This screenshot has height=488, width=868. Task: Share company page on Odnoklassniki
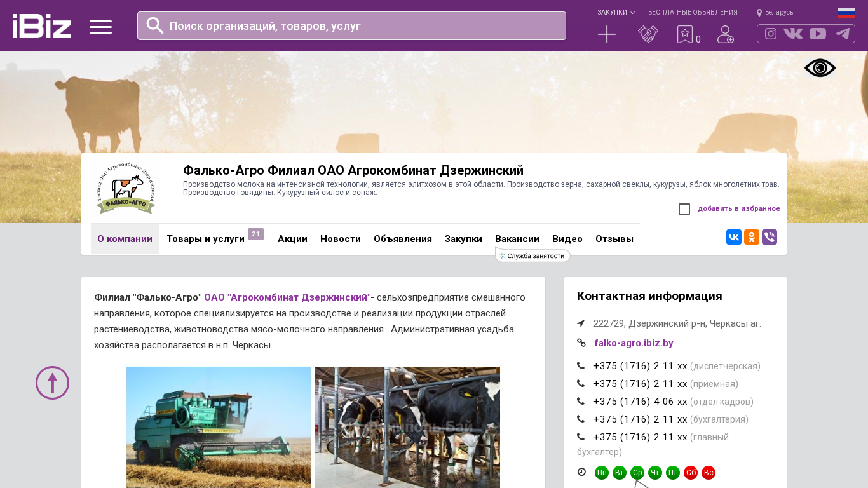click(752, 237)
